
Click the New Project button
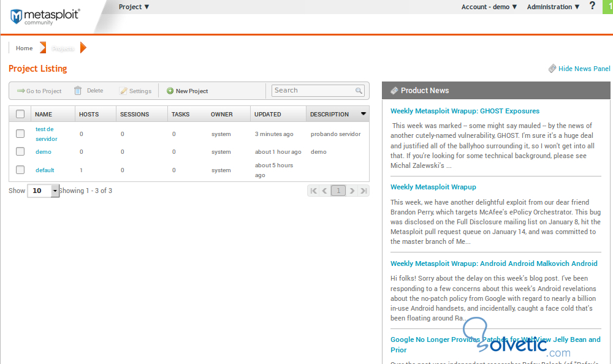click(x=187, y=91)
